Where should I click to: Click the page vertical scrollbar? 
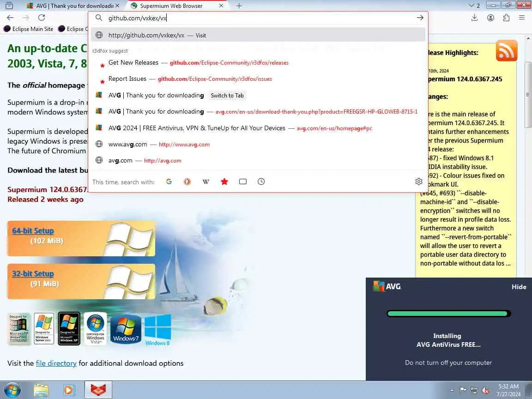527,95
